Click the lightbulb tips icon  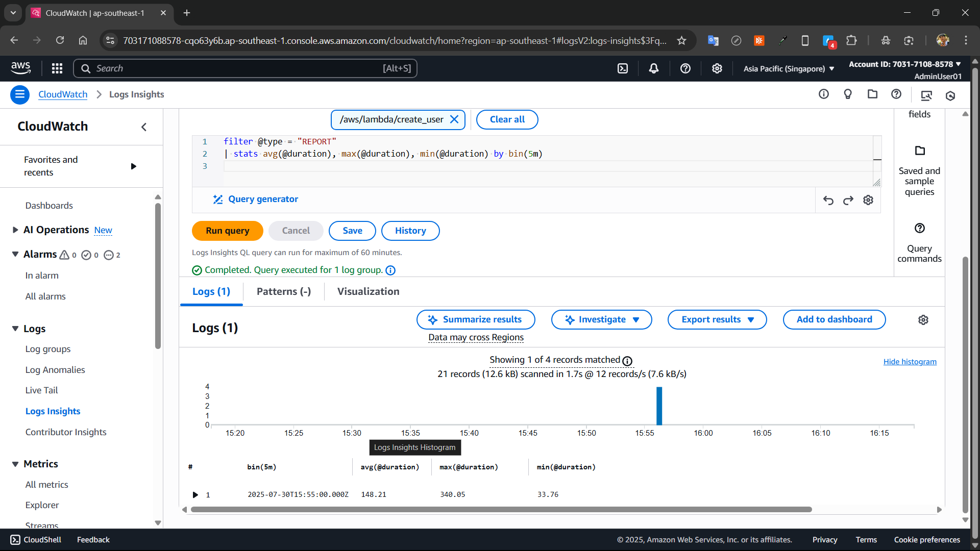pyautogui.click(x=848, y=94)
